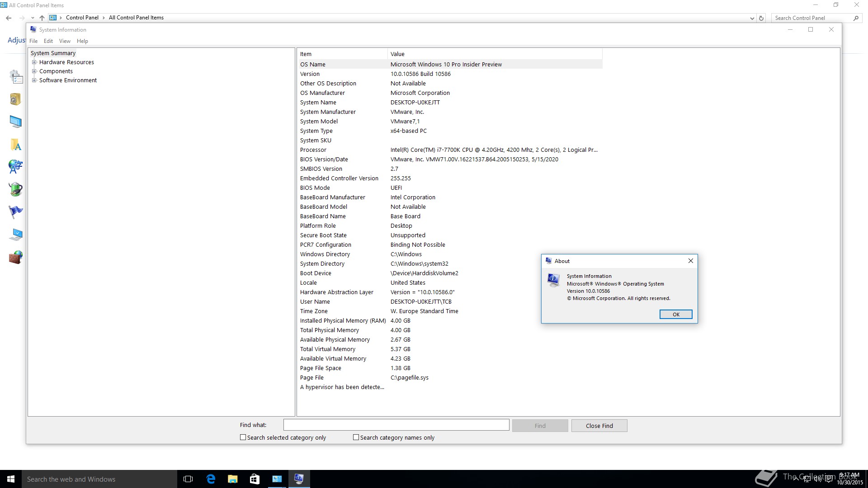This screenshot has height=488, width=868.
Task: Open the Fonts folder icon
Action: [15, 145]
